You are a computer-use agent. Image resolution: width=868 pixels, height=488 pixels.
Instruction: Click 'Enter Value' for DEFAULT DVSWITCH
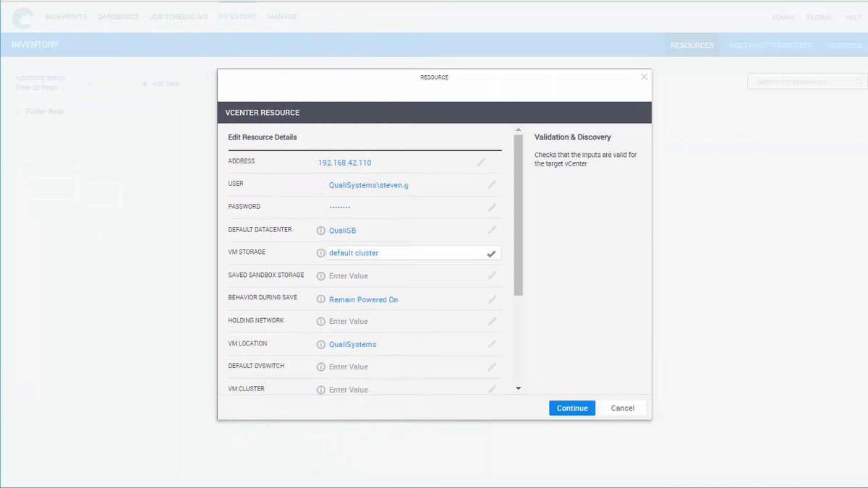[x=349, y=367]
